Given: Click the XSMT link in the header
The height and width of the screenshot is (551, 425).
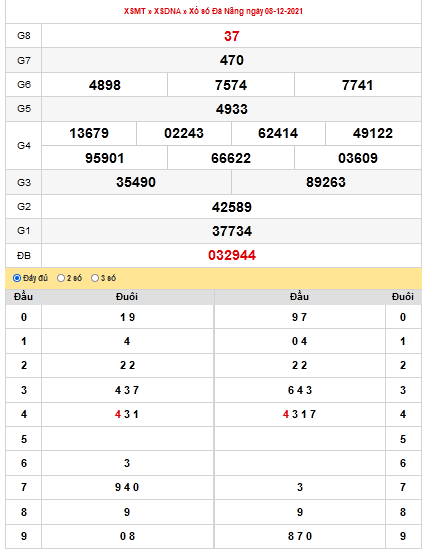Looking at the screenshot, I should (x=135, y=11).
